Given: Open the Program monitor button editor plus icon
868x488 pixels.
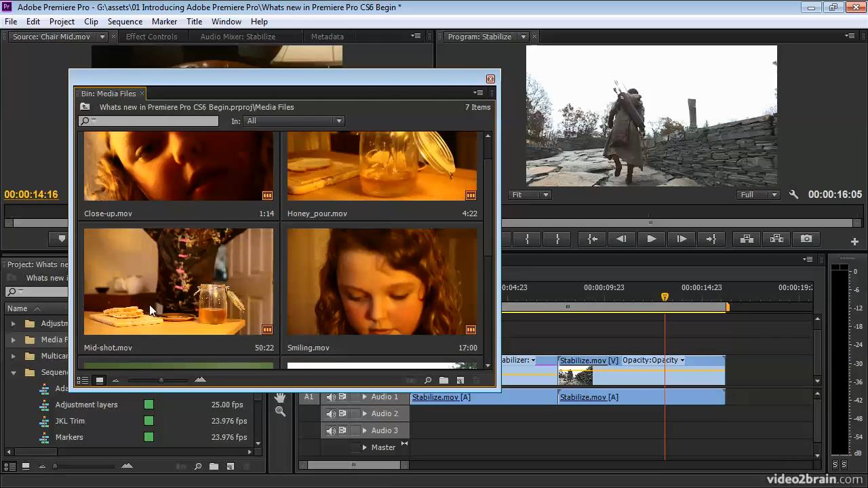Looking at the screenshot, I should [x=854, y=241].
